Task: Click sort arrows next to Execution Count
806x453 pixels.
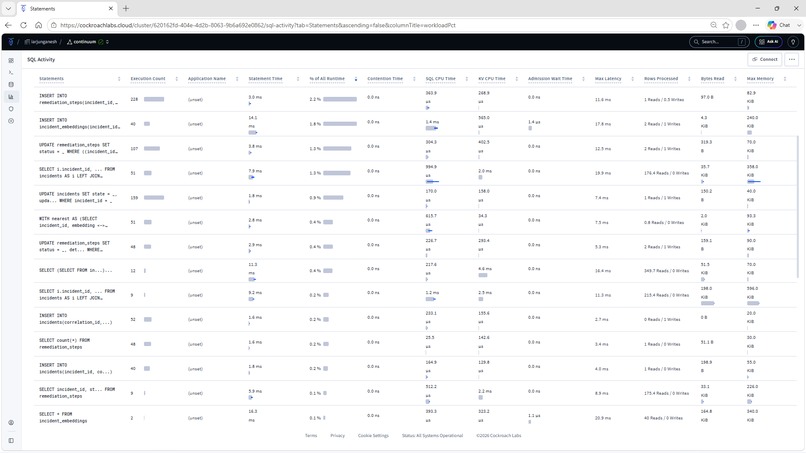Action: [176, 79]
